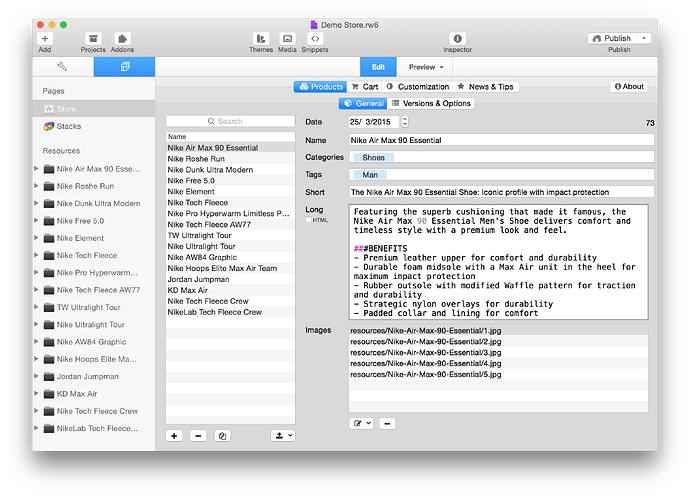Select the Cart tab

(365, 87)
